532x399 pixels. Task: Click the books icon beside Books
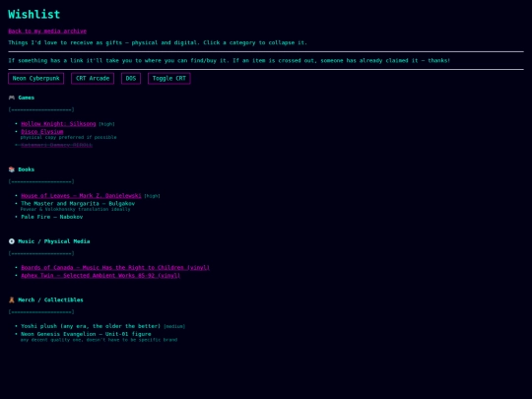pos(12,169)
